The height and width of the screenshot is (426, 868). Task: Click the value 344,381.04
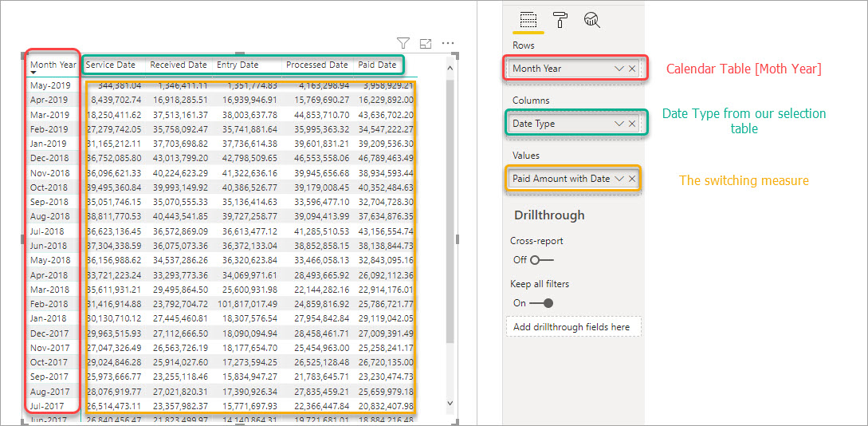point(119,86)
